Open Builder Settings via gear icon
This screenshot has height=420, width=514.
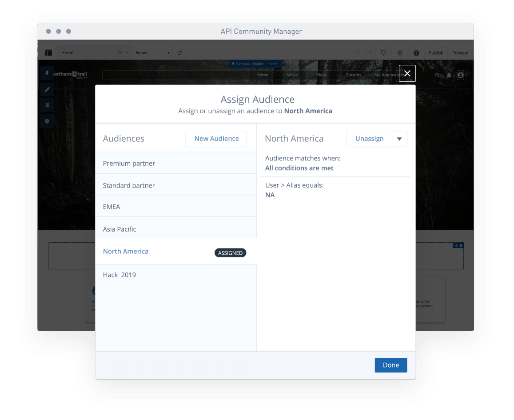tap(47, 121)
